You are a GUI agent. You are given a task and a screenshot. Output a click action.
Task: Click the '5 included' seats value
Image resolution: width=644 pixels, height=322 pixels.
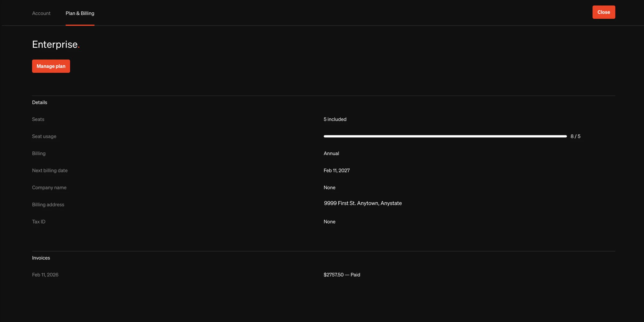pos(335,119)
